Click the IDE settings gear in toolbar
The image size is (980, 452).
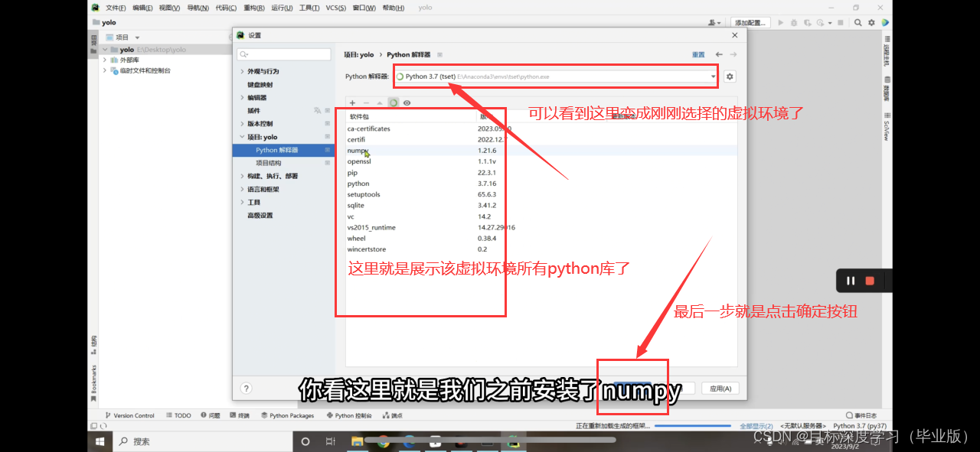coord(871,23)
